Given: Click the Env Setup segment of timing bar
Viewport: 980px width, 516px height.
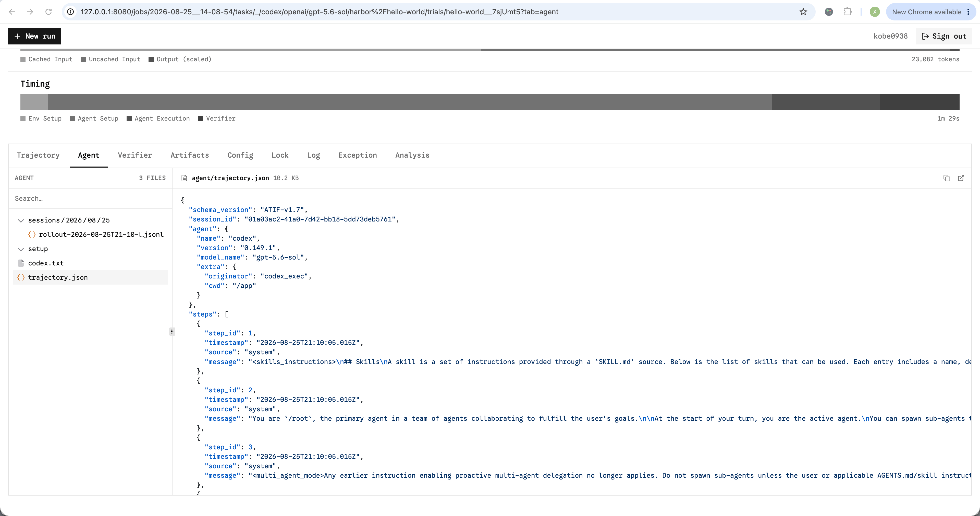Looking at the screenshot, I should (x=34, y=102).
